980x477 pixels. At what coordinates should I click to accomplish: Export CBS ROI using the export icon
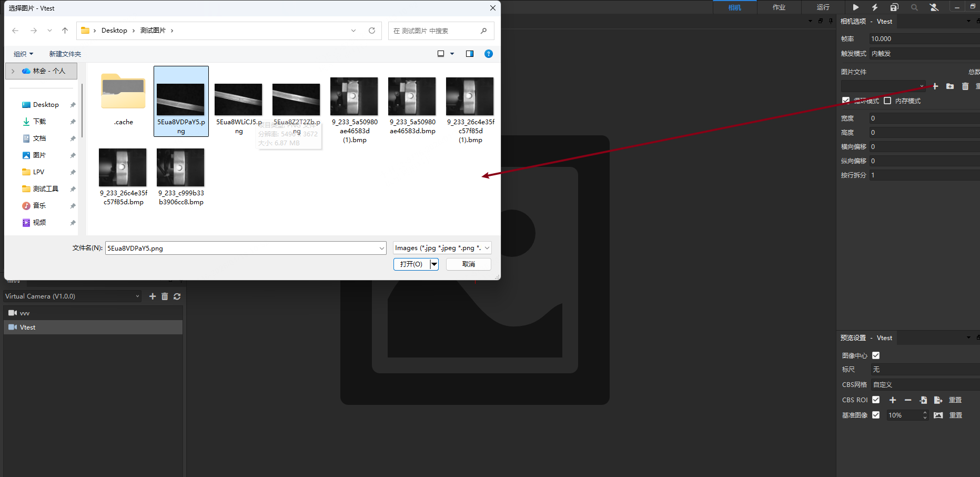pos(938,400)
